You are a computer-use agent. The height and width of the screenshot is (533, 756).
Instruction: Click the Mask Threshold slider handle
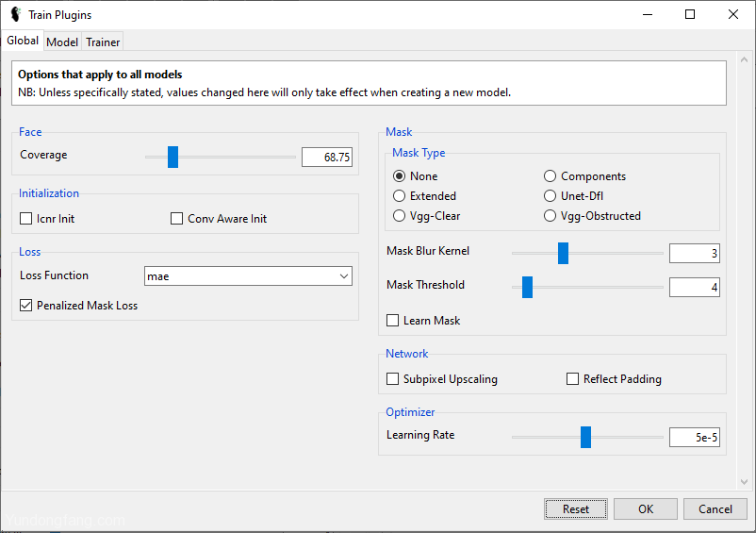(528, 287)
